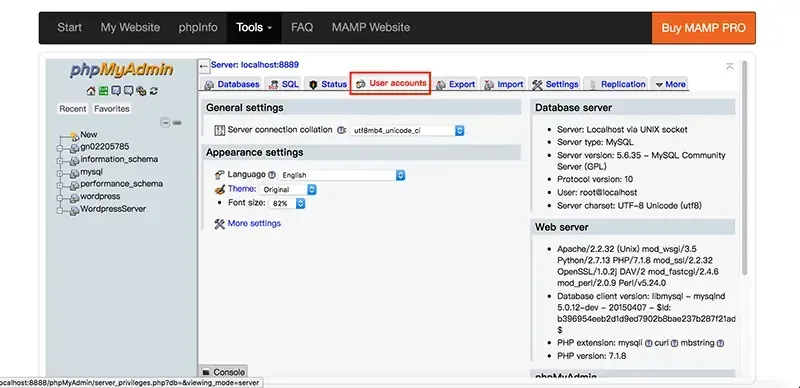Click MAMP Website link in bar
This screenshot has height=388, width=800.
click(x=371, y=28)
